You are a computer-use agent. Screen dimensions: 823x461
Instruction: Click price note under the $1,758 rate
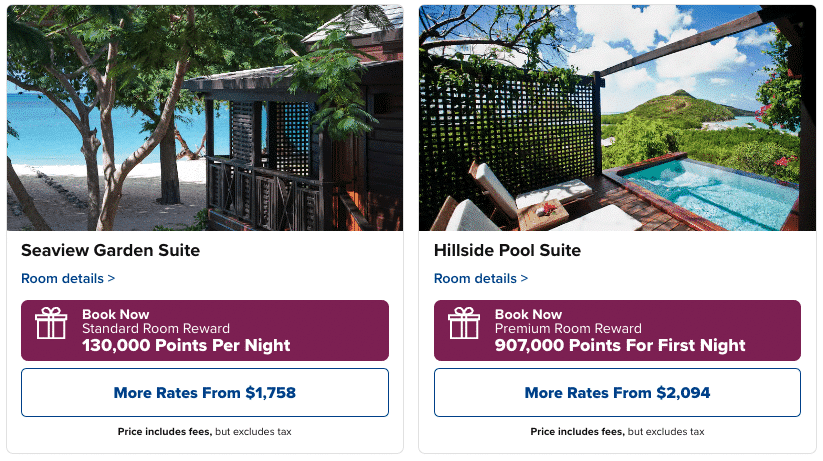[x=204, y=432]
